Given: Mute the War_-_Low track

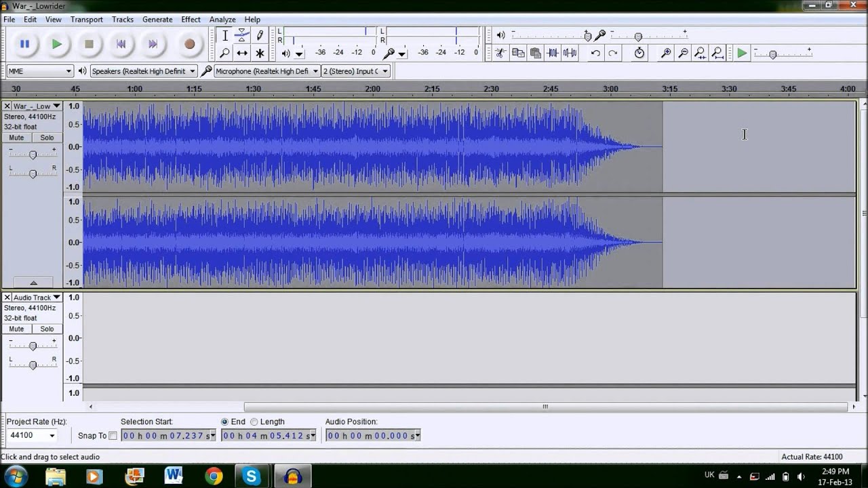Looking at the screenshot, I should (x=16, y=138).
